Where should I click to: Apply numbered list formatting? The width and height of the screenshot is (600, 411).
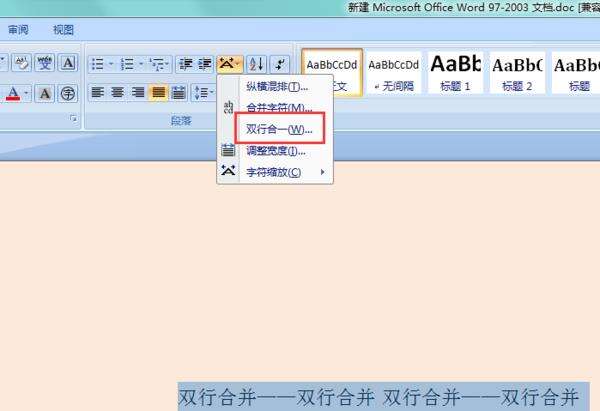tap(127, 64)
